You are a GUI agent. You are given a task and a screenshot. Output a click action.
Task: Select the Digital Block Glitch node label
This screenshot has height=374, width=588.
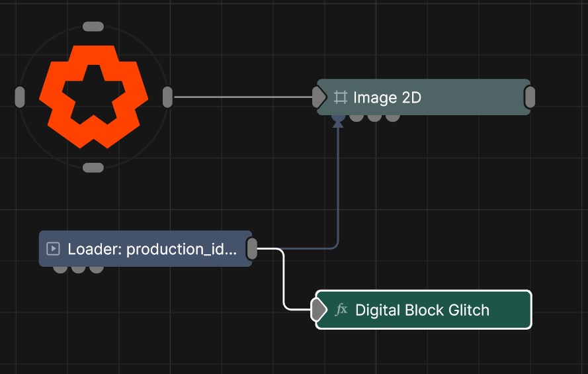[422, 310]
